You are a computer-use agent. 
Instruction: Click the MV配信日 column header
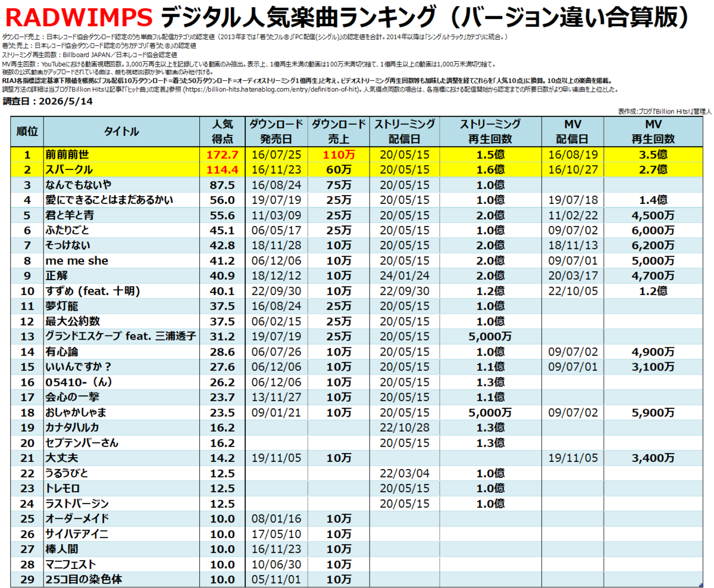coord(572,131)
